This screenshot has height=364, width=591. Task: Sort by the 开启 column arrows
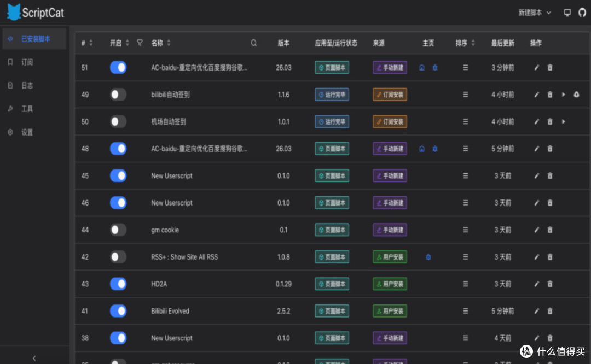(x=128, y=43)
